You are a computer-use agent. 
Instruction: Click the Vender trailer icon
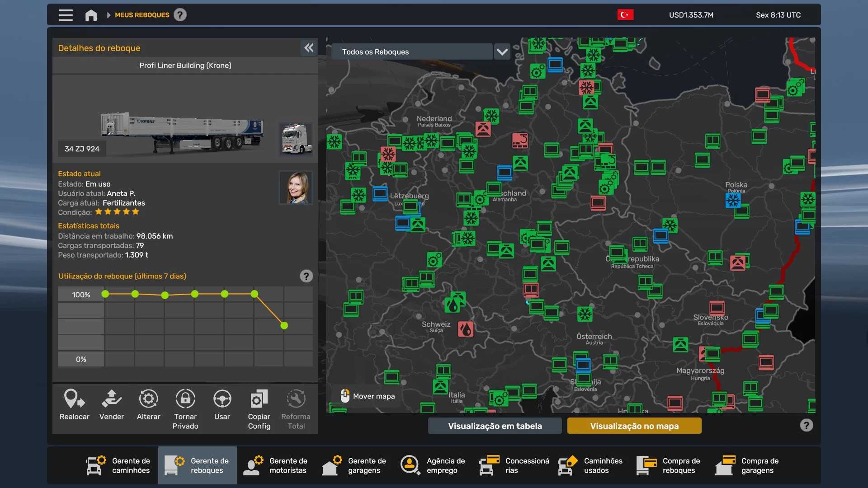[x=111, y=399]
